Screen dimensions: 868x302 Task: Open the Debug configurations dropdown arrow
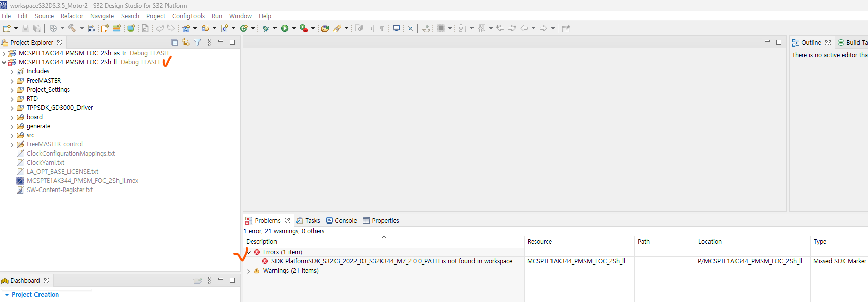pyautogui.click(x=274, y=28)
